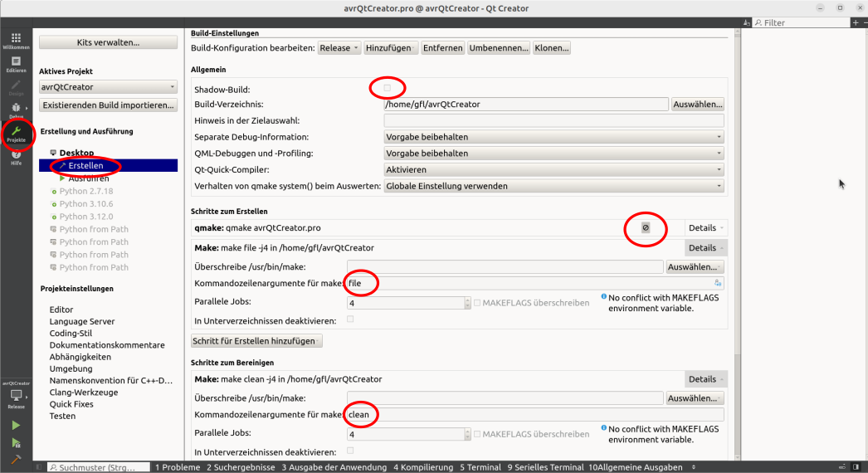Image resolution: width=868 pixels, height=473 pixels.
Task: Toggle build step 'In Unterverzeichnissen deaktivieren' checkbox
Action: tap(350, 319)
